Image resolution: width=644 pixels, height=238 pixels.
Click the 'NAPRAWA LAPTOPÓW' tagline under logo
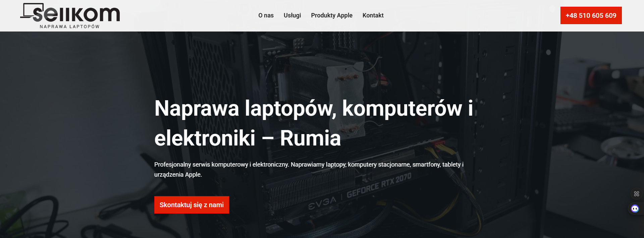[x=70, y=26]
